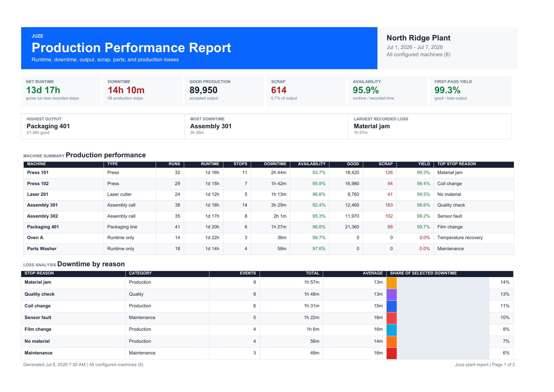
Task: Open the Scrap 614 summary card
Action: (x=306, y=91)
